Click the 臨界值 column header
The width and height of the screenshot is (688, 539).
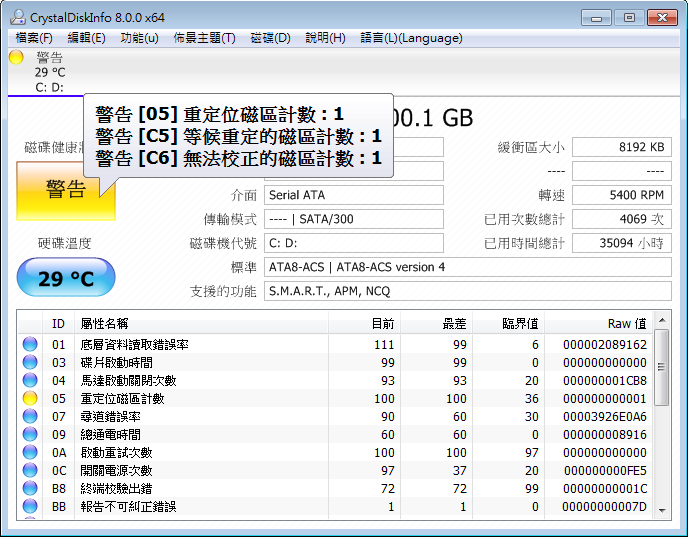click(x=508, y=323)
